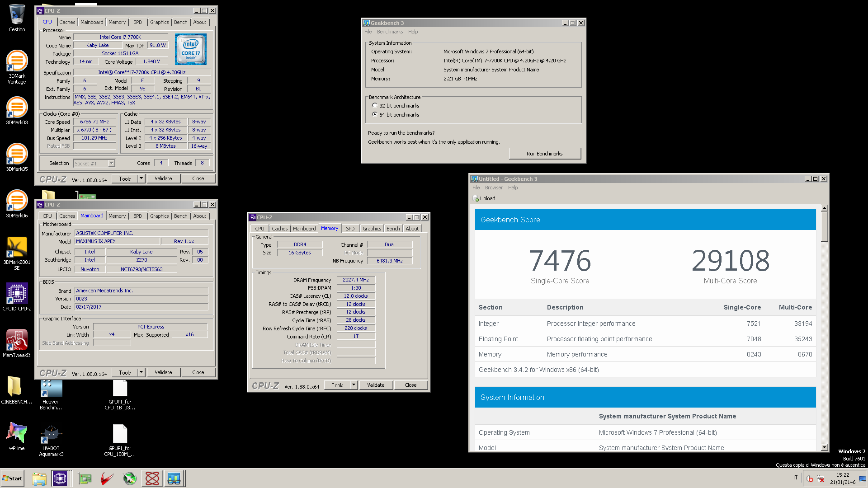
Task: Open About tab in Mainboard CPU-Z window
Action: click(x=200, y=216)
